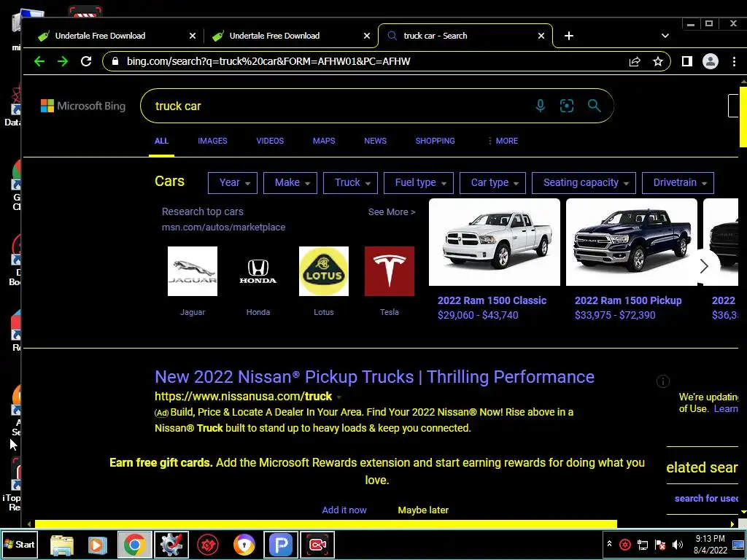The height and width of the screenshot is (560, 747).
Task: Bookmark this page with the star icon
Action: (658, 61)
